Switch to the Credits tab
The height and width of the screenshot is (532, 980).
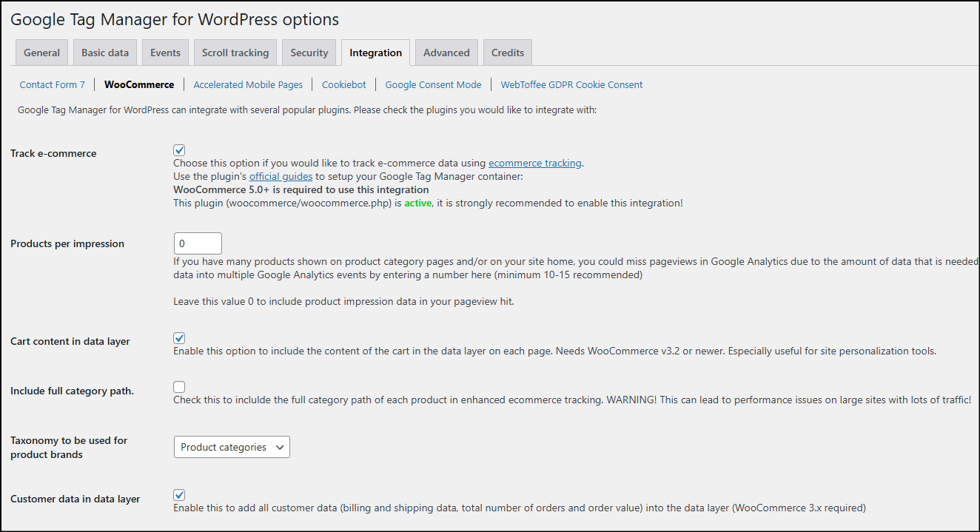(508, 53)
